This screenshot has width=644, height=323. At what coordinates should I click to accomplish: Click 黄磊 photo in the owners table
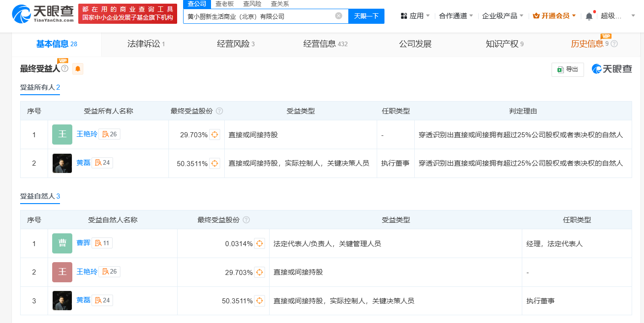[62, 163]
